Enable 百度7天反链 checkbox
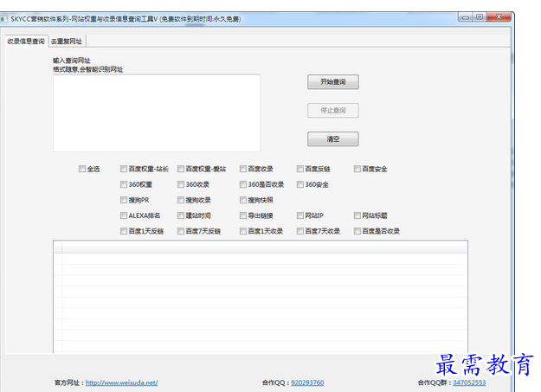 tap(181, 231)
